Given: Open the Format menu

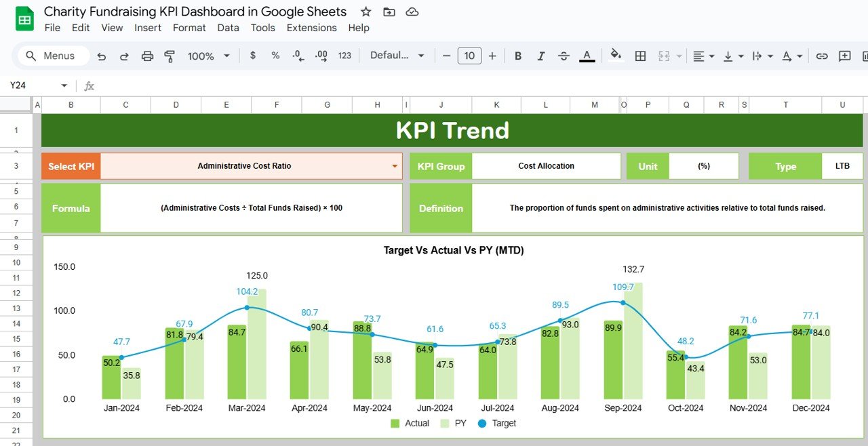Looking at the screenshot, I should click(189, 28).
